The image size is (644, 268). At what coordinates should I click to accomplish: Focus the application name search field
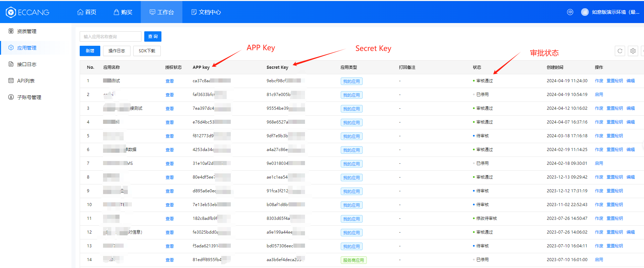pyautogui.click(x=111, y=36)
